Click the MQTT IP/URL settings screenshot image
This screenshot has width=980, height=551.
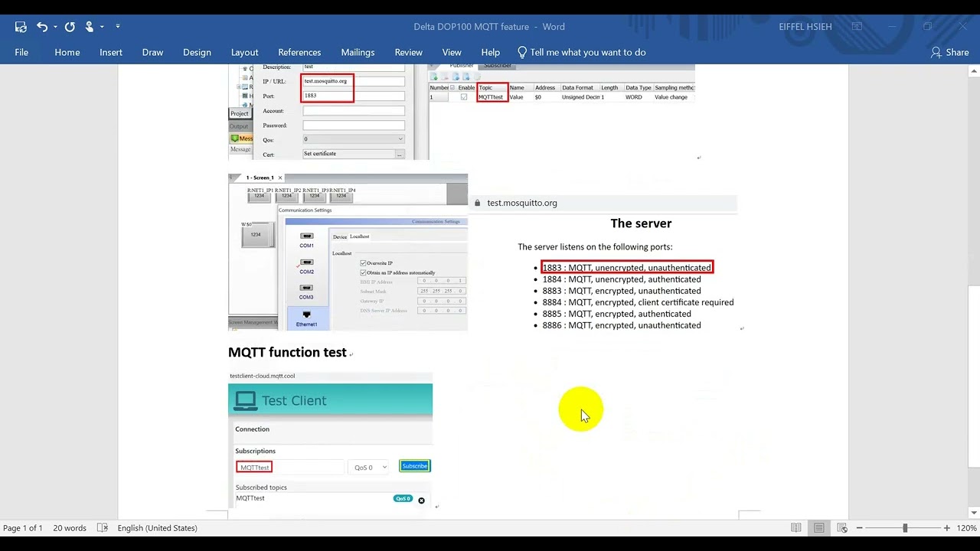click(328, 112)
